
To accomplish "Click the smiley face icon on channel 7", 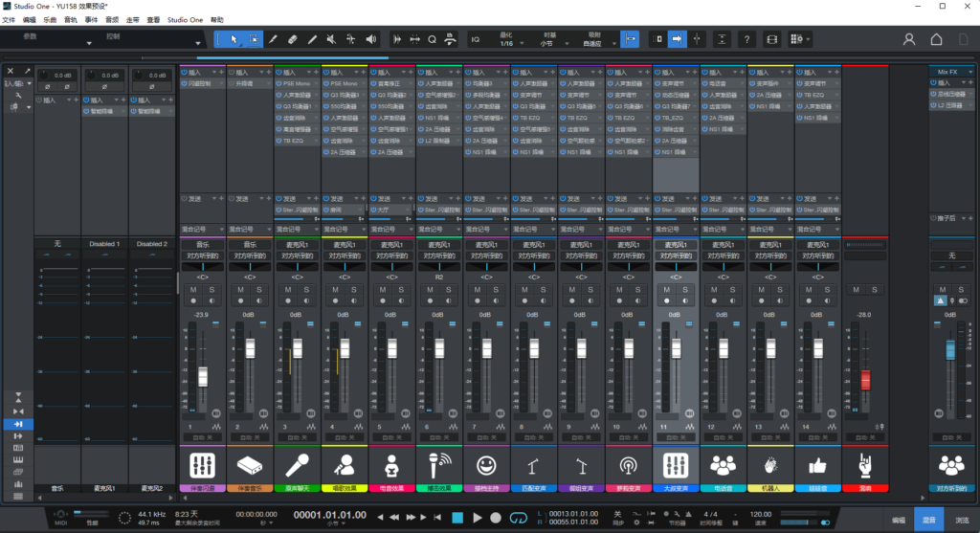I will click(x=487, y=466).
